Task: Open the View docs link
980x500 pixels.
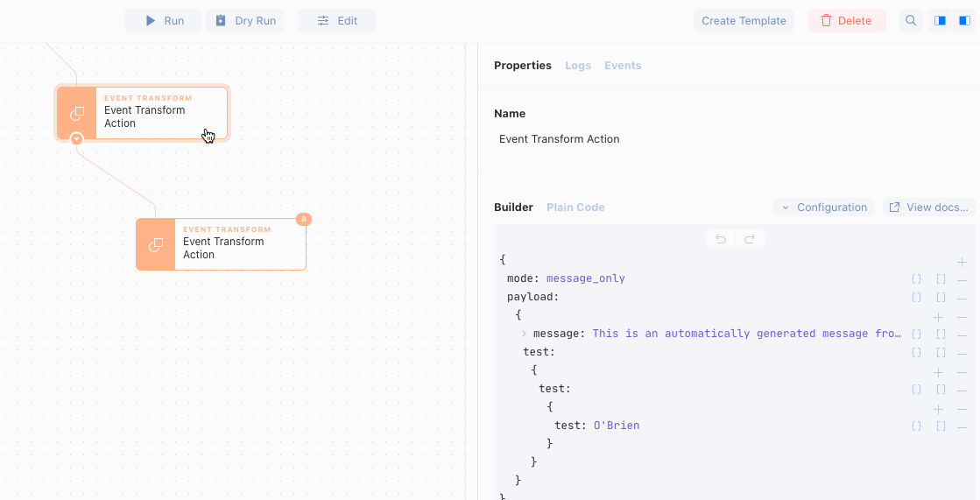Action: tap(929, 208)
